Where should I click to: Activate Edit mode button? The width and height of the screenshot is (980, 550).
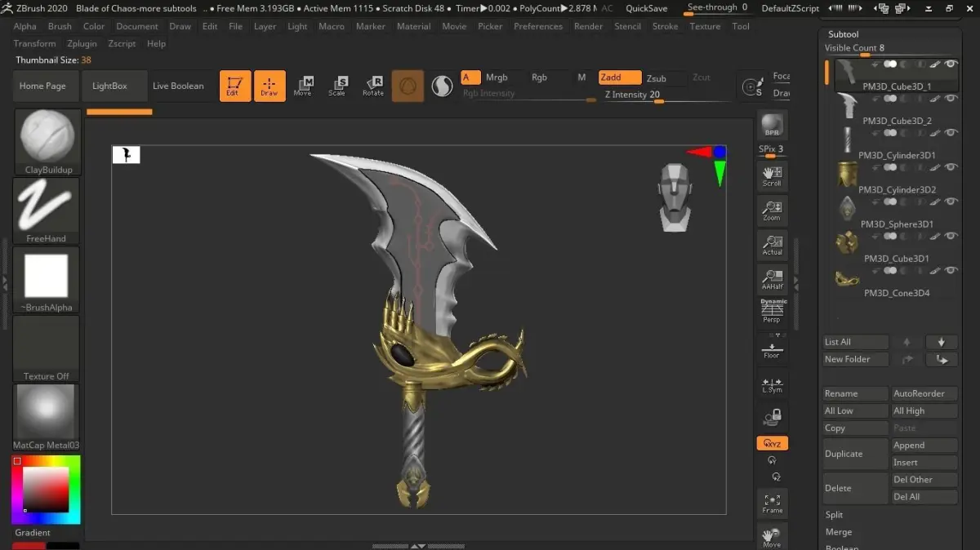click(235, 86)
